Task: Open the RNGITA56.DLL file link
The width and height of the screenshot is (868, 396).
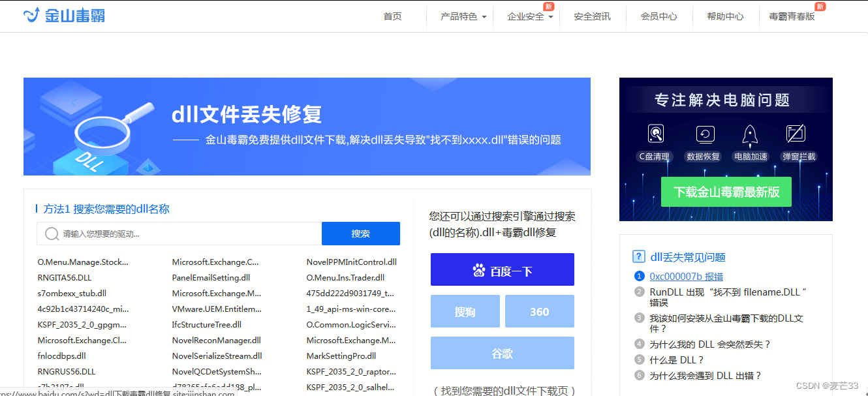Action: click(65, 278)
